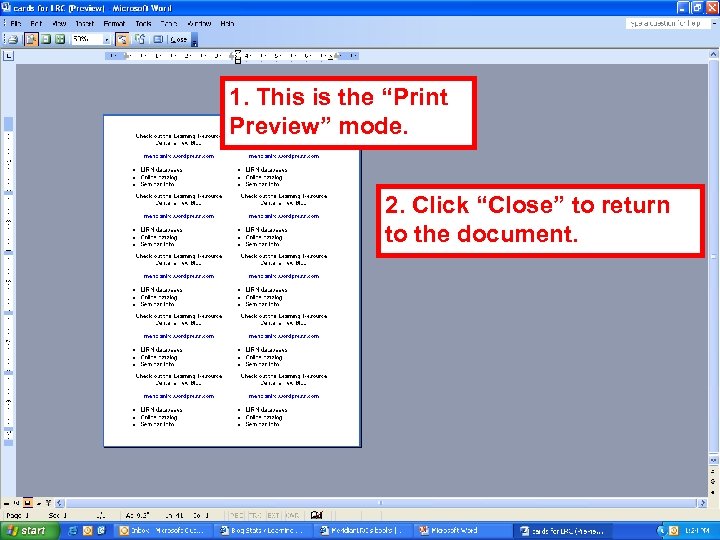The width and height of the screenshot is (720, 540).
Task: Click the 'Col 1' status bar entry
Action: point(201,516)
